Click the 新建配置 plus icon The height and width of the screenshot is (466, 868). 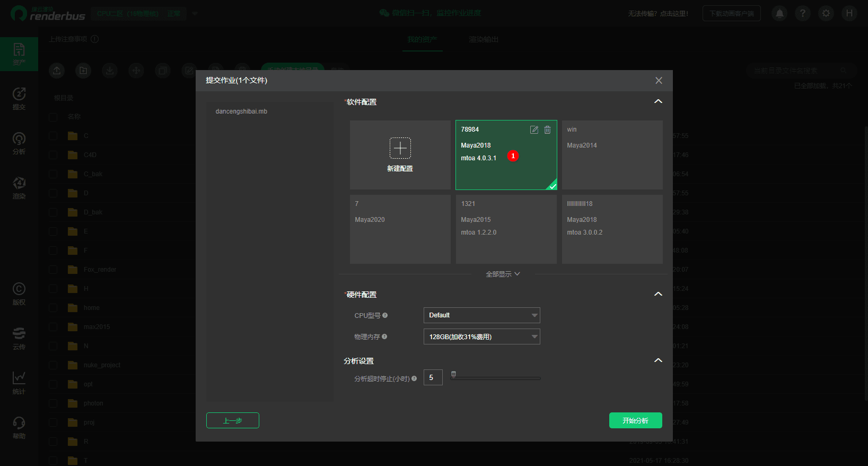pyautogui.click(x=400, y=148)
